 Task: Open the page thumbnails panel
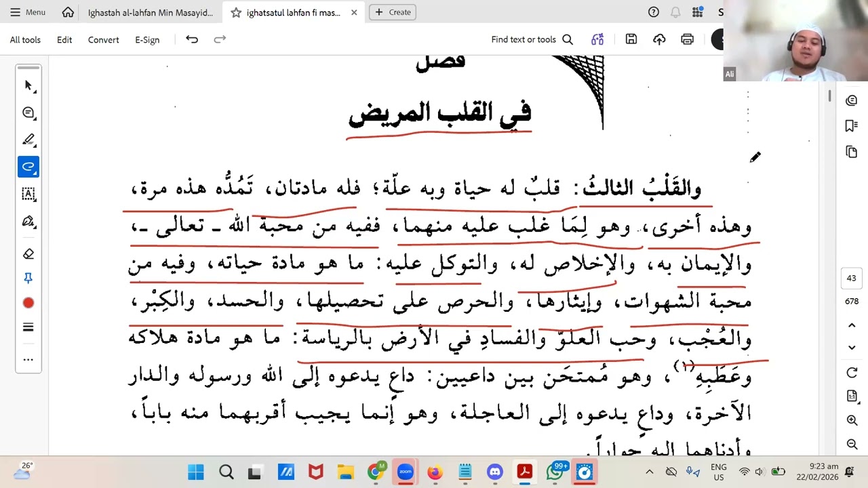pyautogui.click(x=852, y=152)
